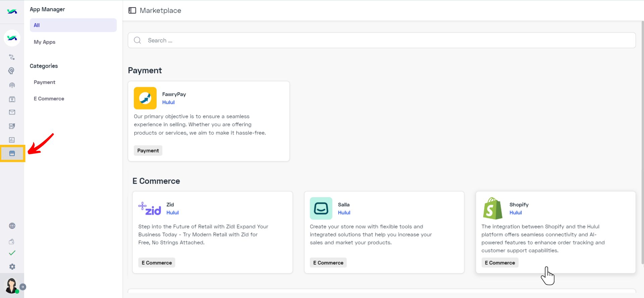
Task: Click E Commerce tag on Zid card
Action: pos(157,263)
